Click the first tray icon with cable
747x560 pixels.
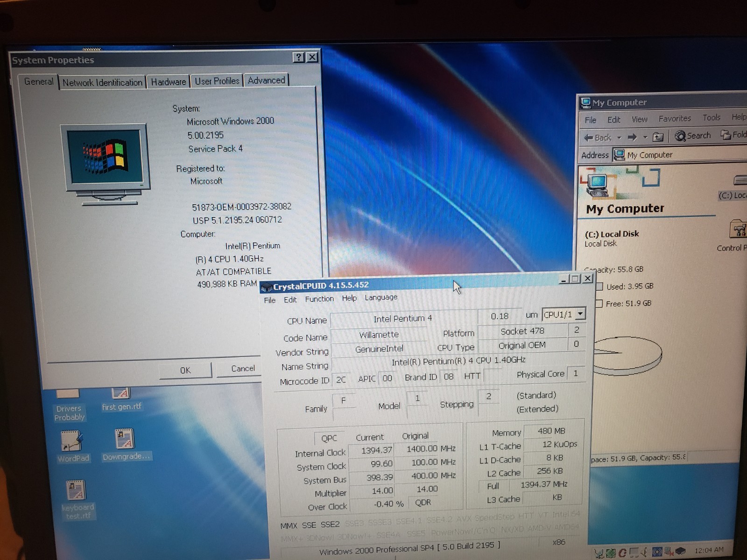(599, 554)
